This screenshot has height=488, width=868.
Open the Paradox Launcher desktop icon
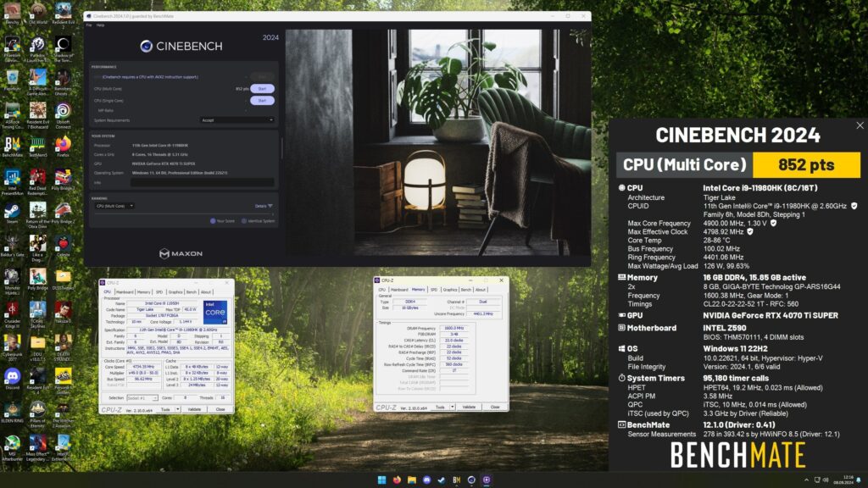click(37, 48)
